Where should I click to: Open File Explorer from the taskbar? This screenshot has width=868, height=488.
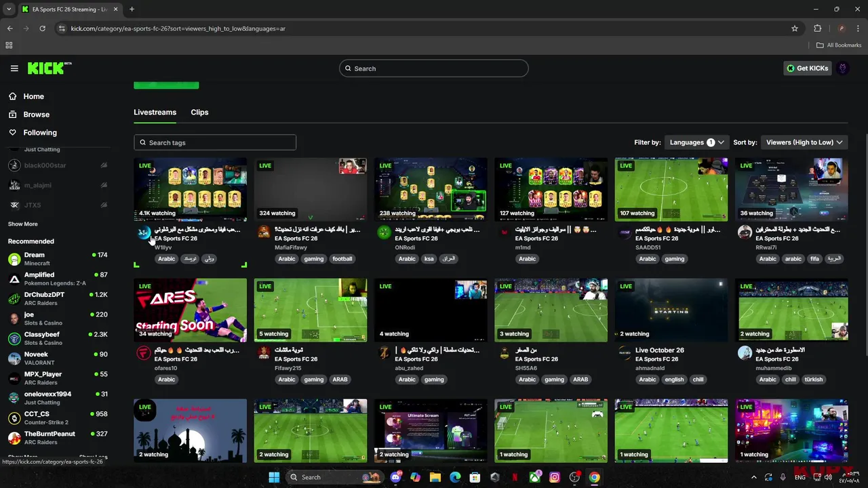click(435, 477)
